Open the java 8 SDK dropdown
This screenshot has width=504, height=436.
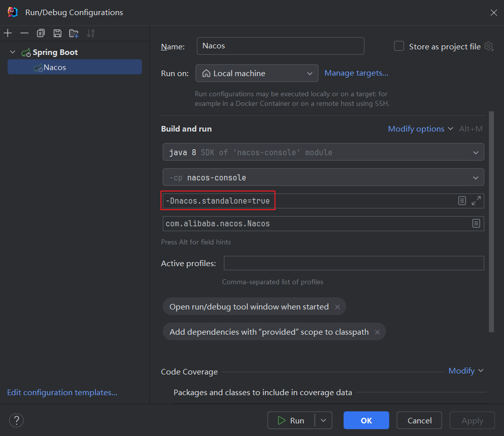[x=323, y=152]
